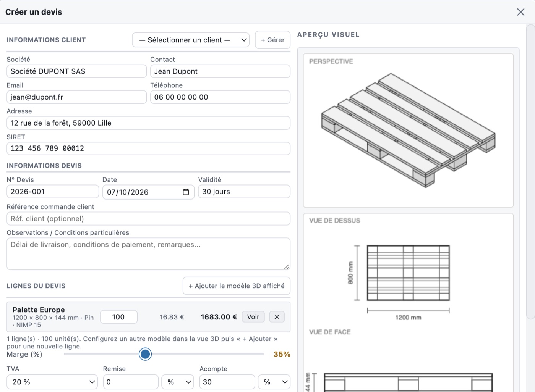Click the N° Devis field
Viewport: 535px width, 392px height.
[53, 192]
